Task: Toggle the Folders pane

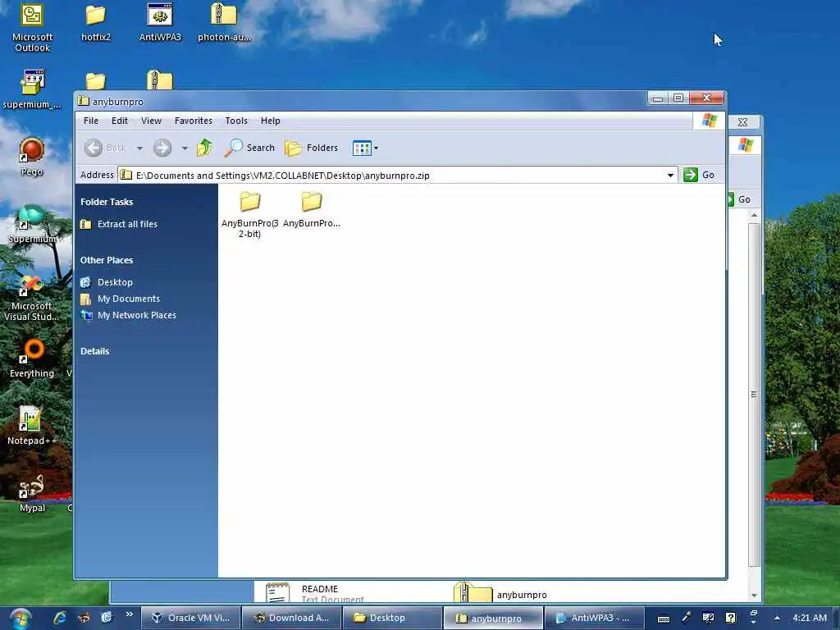Action: (311, 148)
